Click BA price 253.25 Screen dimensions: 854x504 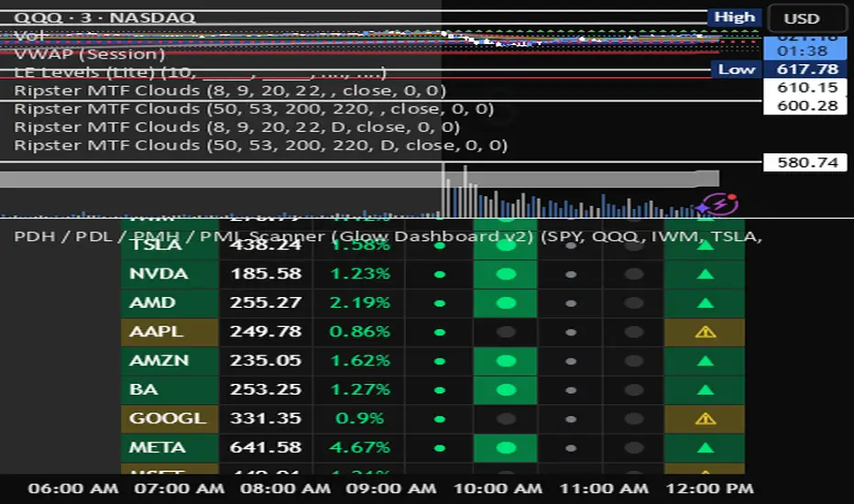pyautogui.click(x=266, y=389)
